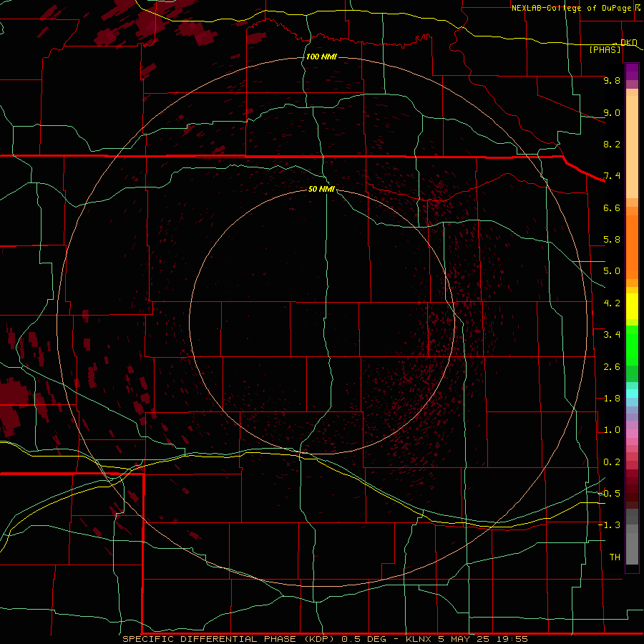
Task: Click the small registered-mark icon after DuPage
Action: pos(638,7)
